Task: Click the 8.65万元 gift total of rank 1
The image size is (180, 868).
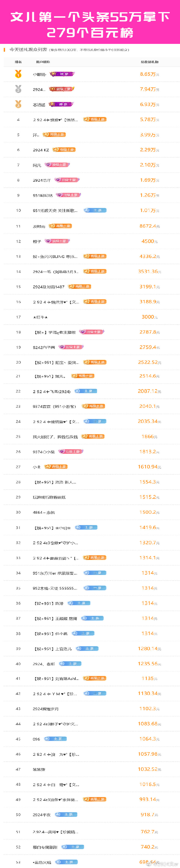Action: tap(150, 74)
